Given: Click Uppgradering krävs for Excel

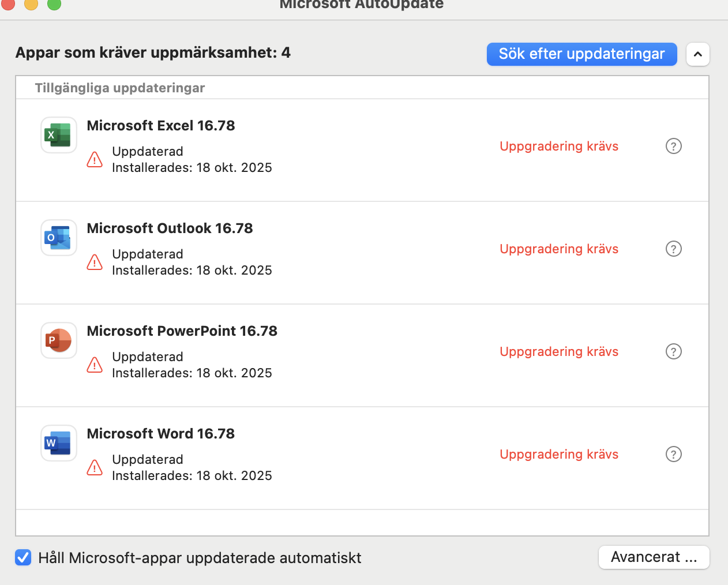Looking at the screenshot, I should (x=559, y=147).
